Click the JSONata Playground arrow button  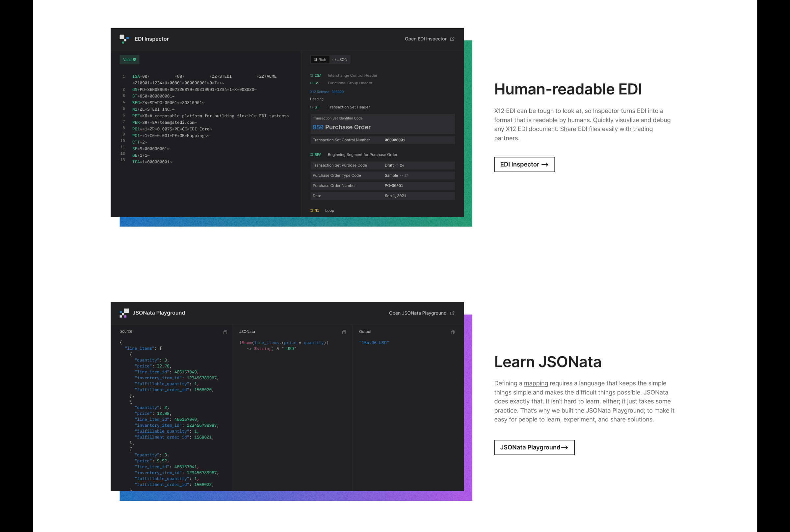534,447
